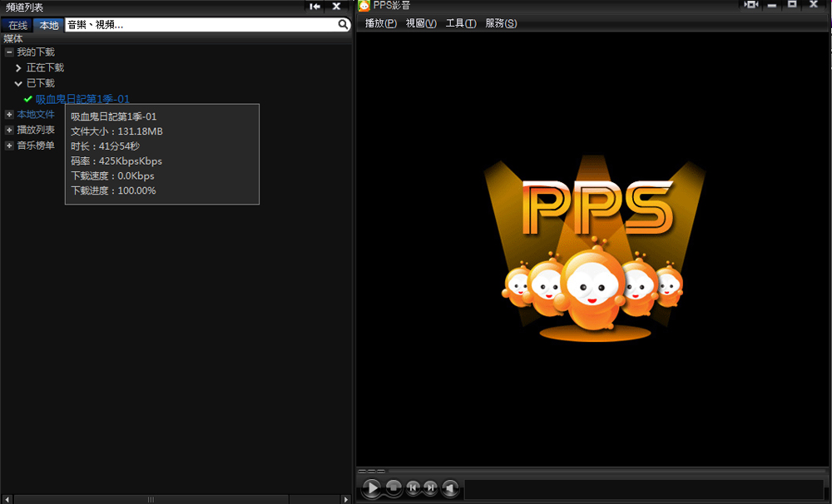Select the 已下載 item
Viewport: 832px width, 504px height.
[40, 83]
